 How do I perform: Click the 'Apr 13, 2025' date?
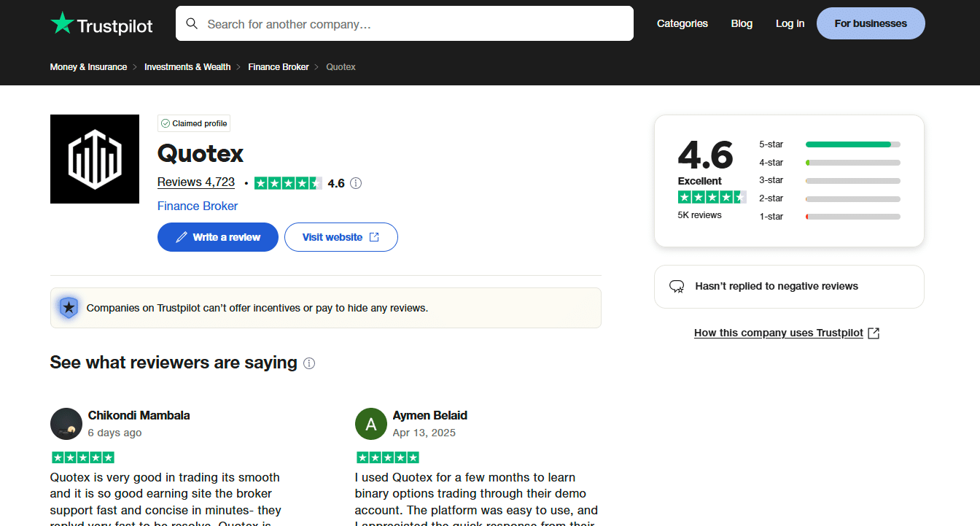coord(424,433)
